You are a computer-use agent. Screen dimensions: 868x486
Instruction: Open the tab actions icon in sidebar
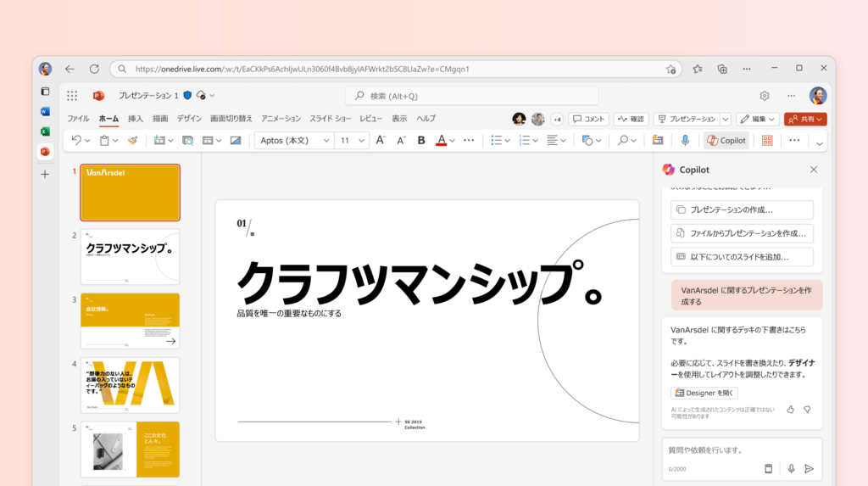tap(46, 92)
